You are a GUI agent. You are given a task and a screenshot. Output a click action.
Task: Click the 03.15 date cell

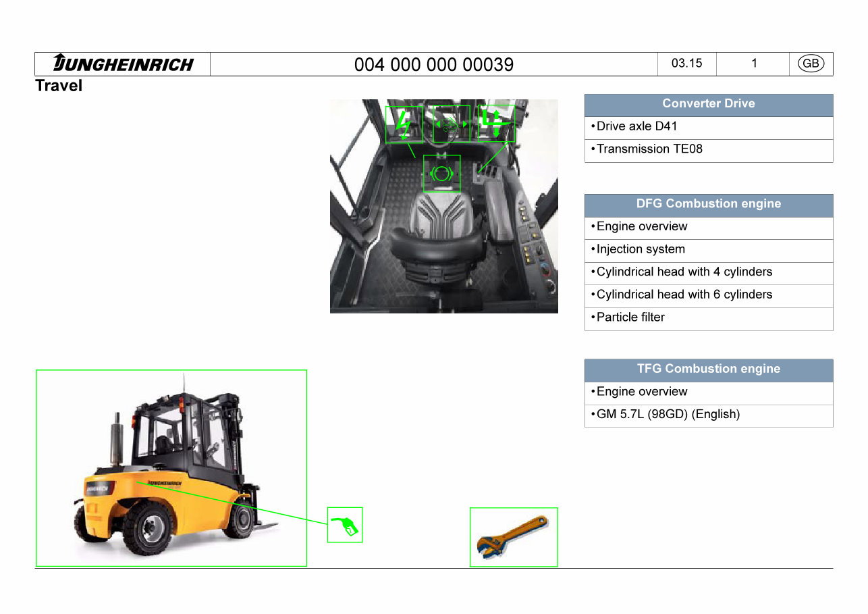coord(687,63)
